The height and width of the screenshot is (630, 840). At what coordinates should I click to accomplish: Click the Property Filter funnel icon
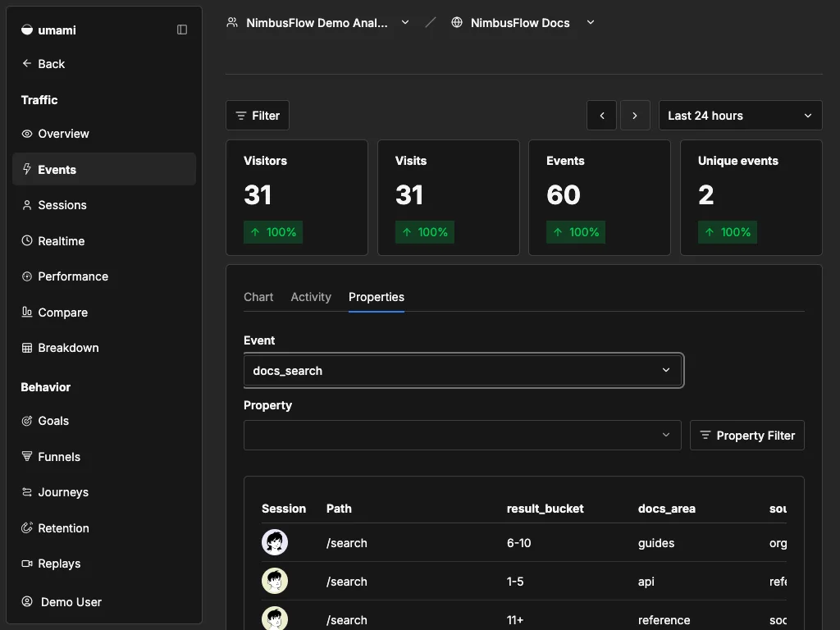pyautogui.click(x=705, y=435)
